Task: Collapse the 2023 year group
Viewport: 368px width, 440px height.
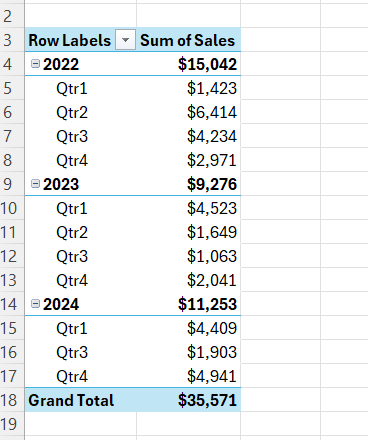Action: [x=35, y=183]
